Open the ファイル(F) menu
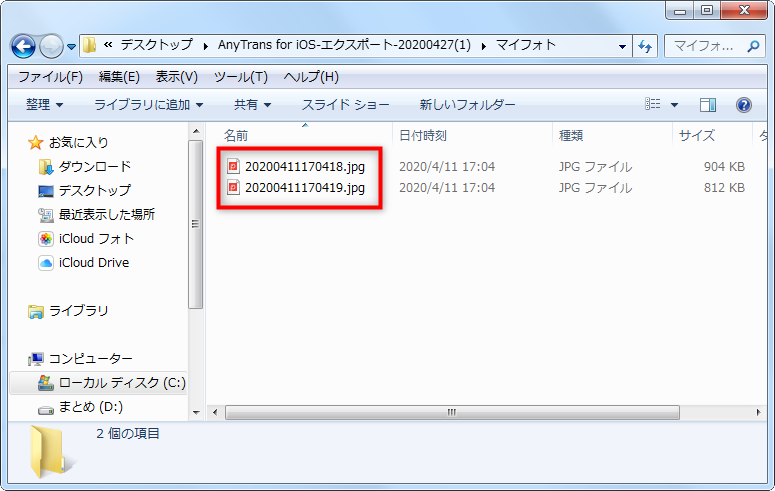 50,77
